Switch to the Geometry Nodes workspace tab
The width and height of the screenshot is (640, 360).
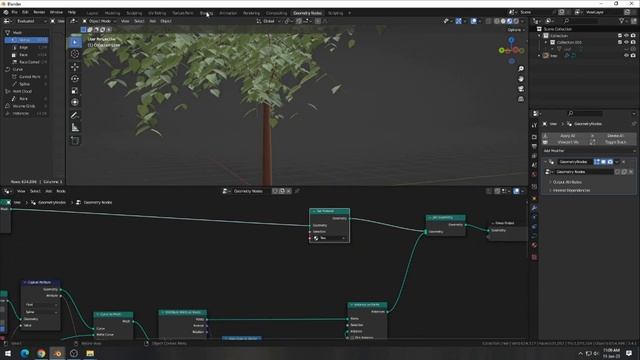pyautogui.click(x=308, y=13)
